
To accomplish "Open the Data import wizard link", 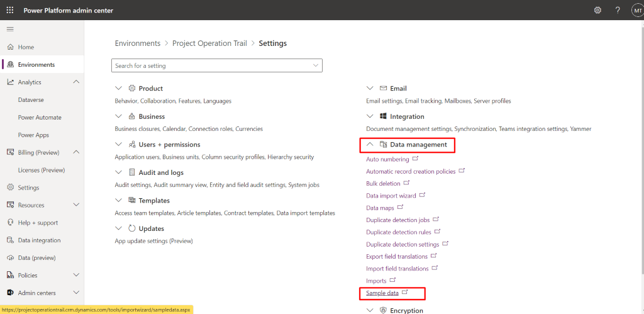I will pos(391,196).
